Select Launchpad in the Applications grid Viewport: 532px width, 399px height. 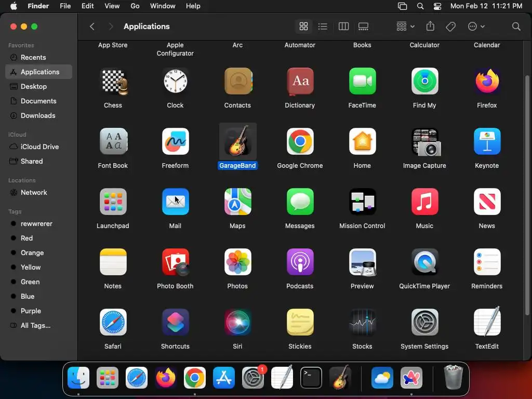[x=113, y=202]
